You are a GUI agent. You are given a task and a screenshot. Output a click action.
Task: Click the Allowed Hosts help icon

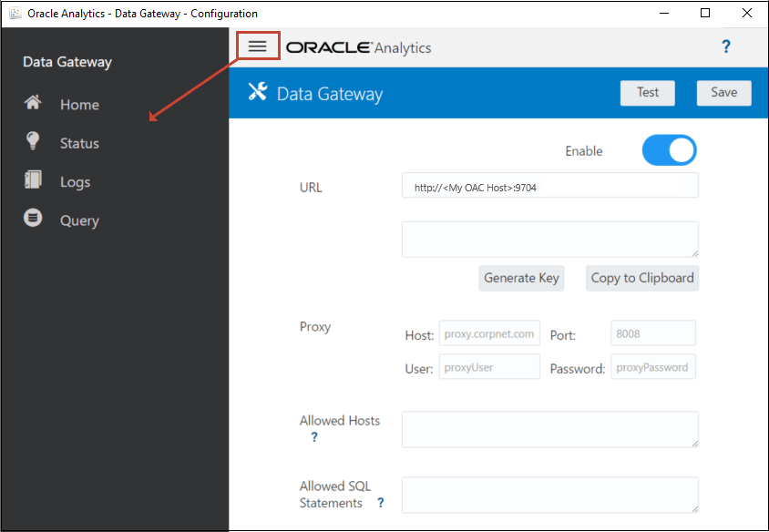313,437
